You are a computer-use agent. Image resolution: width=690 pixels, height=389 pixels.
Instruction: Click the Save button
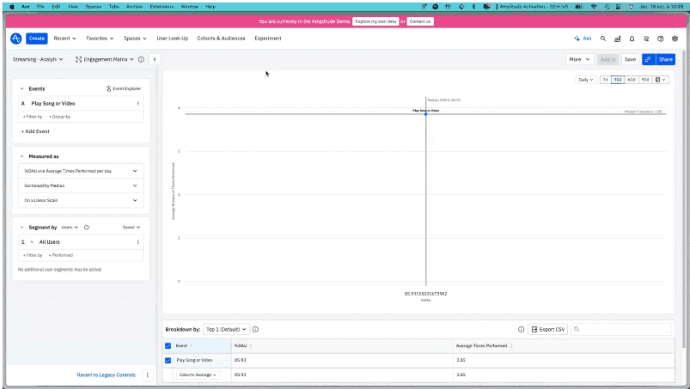[x=630, y=59]
